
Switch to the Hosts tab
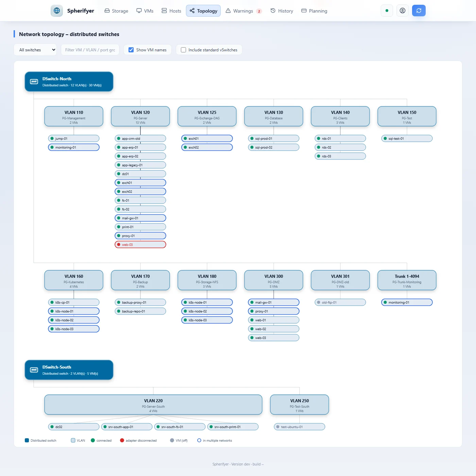[x=171, y=11]
